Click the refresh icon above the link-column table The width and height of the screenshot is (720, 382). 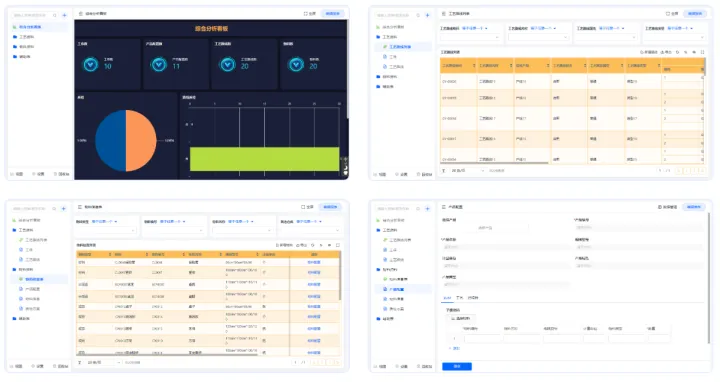coord(313,245)
